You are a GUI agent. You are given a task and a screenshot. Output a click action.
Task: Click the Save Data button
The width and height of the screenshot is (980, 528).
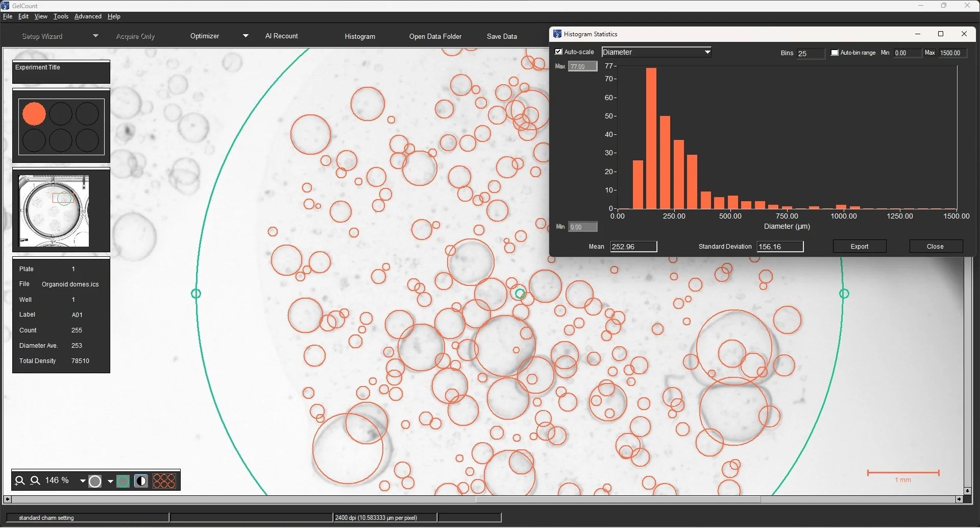(x=502, y=36)
